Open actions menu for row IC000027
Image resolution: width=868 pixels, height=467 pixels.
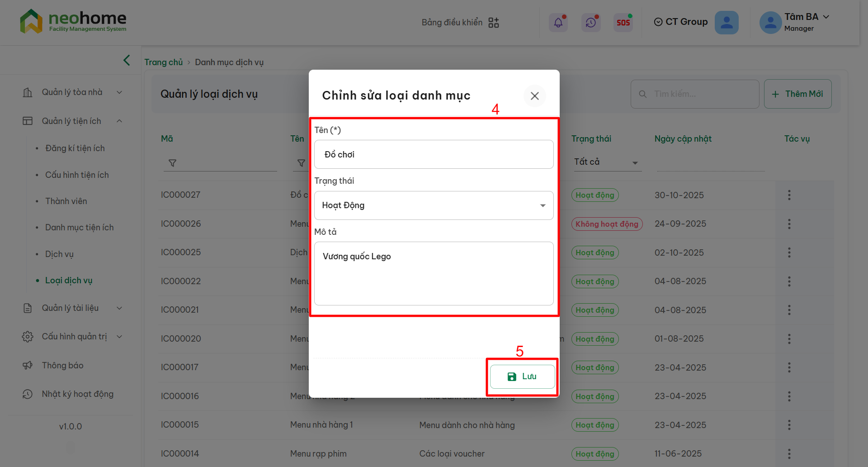click(789, 195)
